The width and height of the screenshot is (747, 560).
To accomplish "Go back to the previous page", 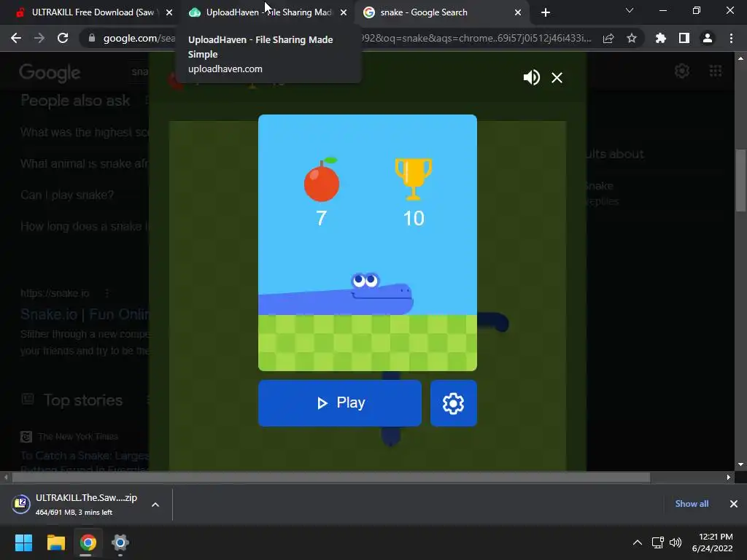I will point(16,38).
